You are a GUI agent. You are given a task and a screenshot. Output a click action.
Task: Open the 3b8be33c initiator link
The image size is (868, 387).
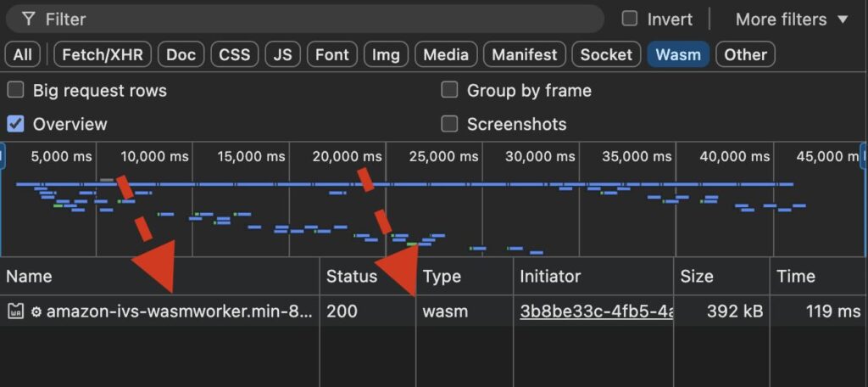(596, 311)
